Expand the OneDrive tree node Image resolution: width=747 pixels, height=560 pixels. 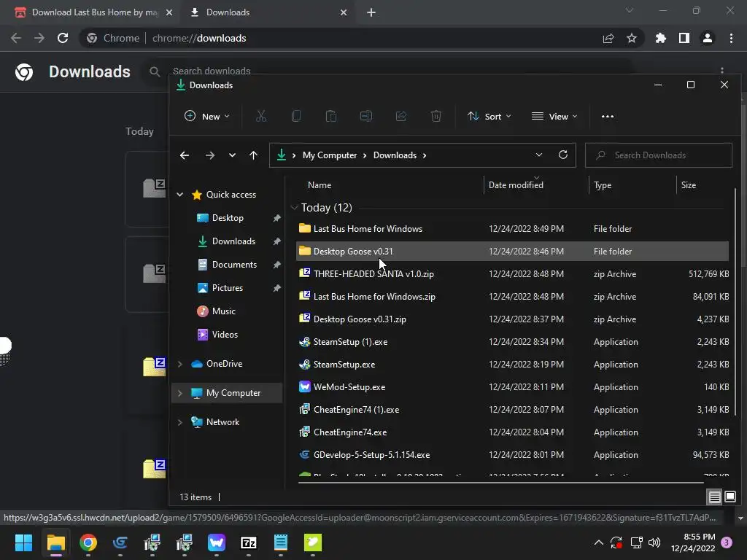pos(180,364)
